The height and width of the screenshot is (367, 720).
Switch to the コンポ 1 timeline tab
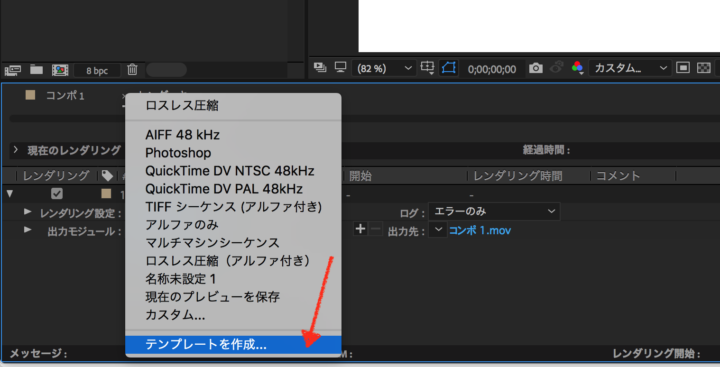pos(65,96)
